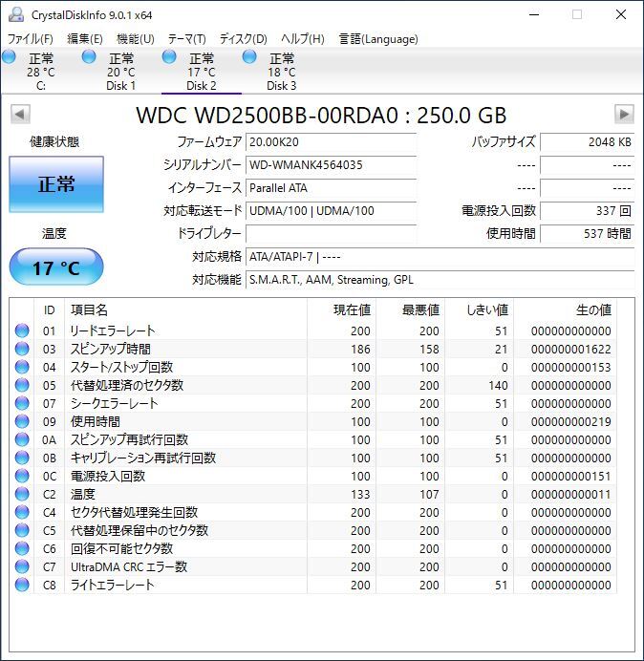Open the 機能(U) menu
Viewport: 644px width, 661px height.
(136, 39)
